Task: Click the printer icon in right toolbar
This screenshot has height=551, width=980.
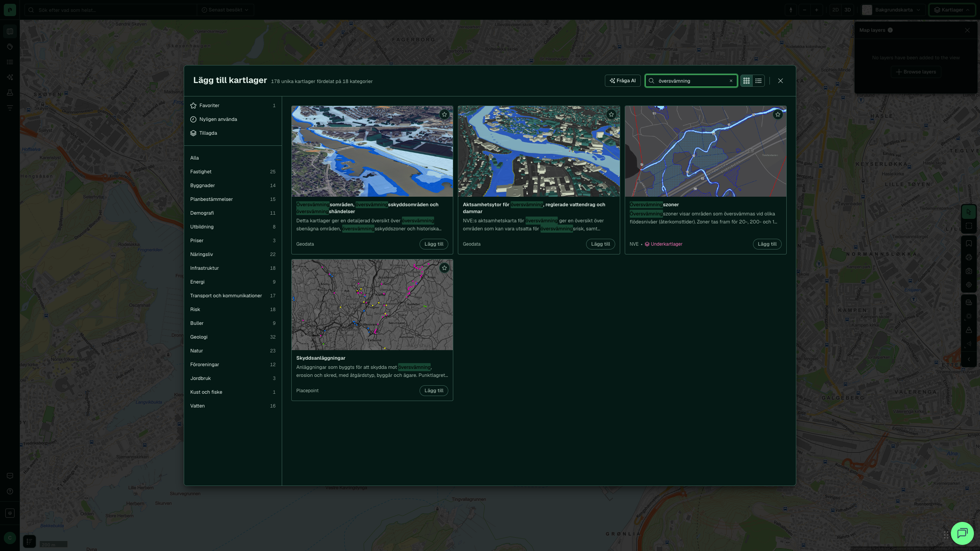Action: click(x=969, y=257)
